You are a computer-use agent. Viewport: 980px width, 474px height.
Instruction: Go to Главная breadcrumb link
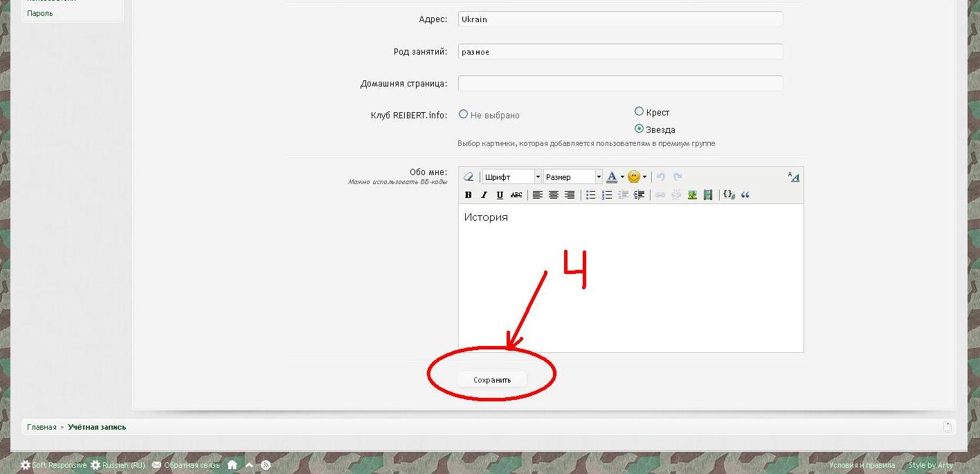pos(42,427)
